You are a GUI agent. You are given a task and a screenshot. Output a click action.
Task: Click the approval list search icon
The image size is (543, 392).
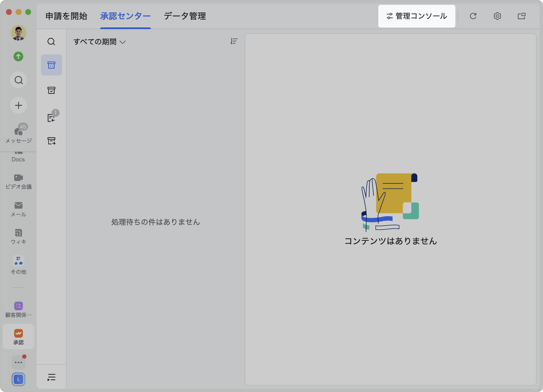click(51, 42)
